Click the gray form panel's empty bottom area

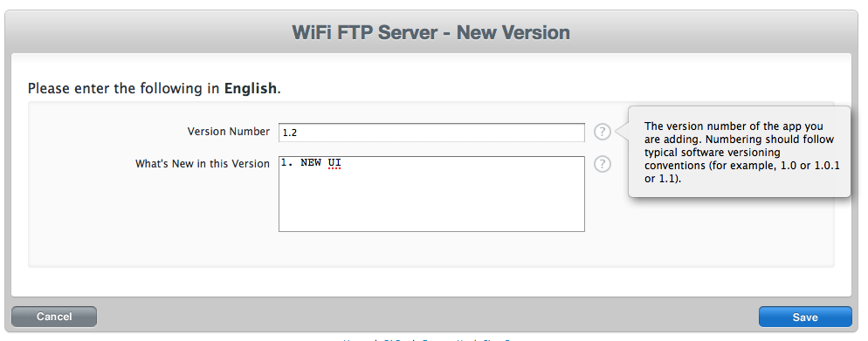tap(431, 249)
